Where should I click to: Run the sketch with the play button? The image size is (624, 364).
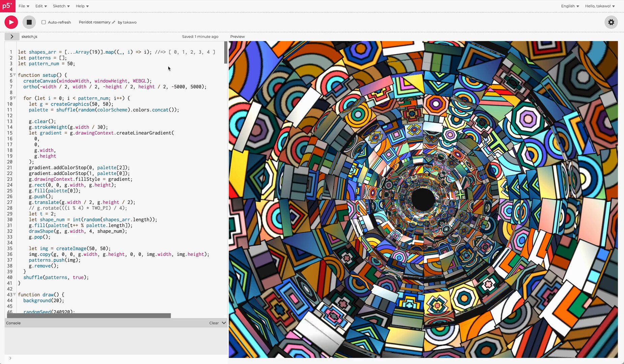[11, 22]
